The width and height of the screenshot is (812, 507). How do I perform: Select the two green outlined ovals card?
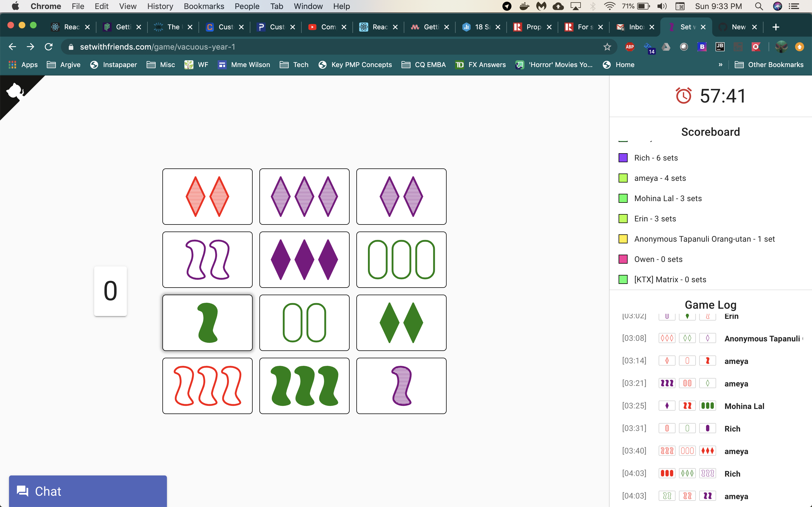pyautogui.click(x=304, y=323)
